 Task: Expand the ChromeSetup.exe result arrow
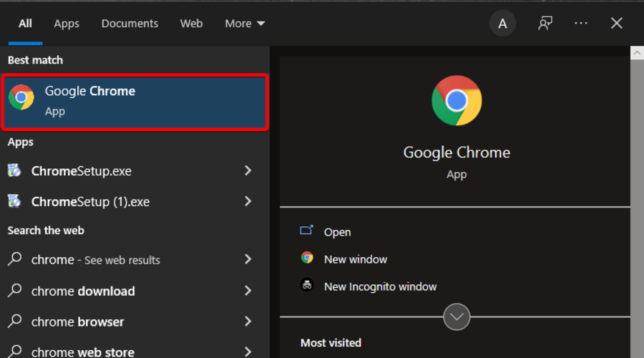(x=248, y=171)
